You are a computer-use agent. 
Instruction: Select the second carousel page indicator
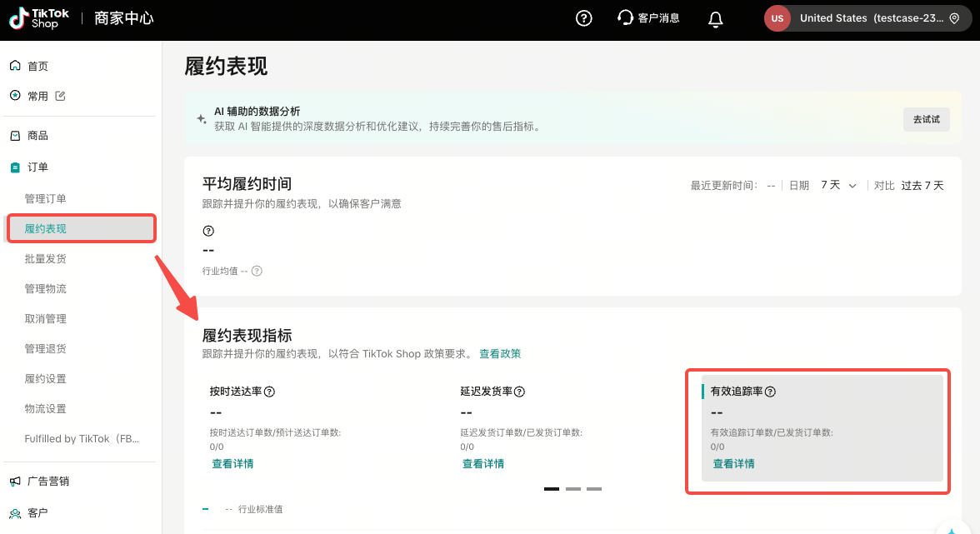pos(572,489)
